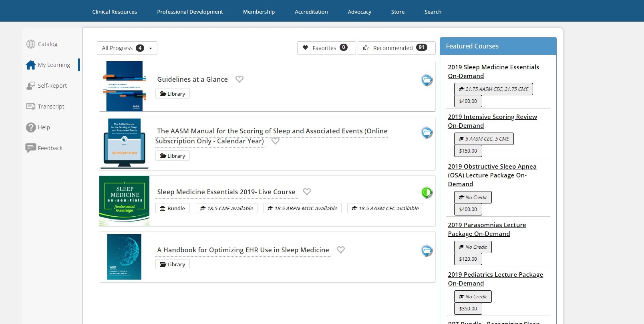Open Clinical Resources menu

[x=115, y=12]
